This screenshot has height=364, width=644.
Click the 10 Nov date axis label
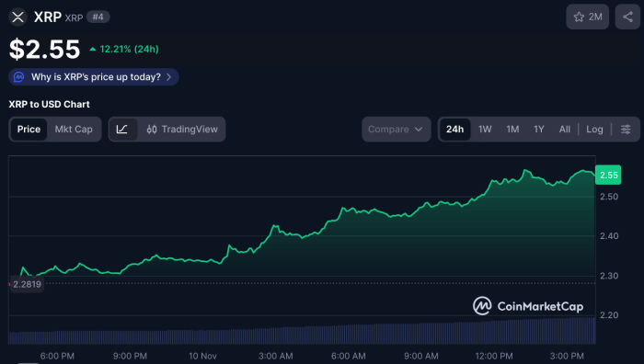tap(202, 356)
